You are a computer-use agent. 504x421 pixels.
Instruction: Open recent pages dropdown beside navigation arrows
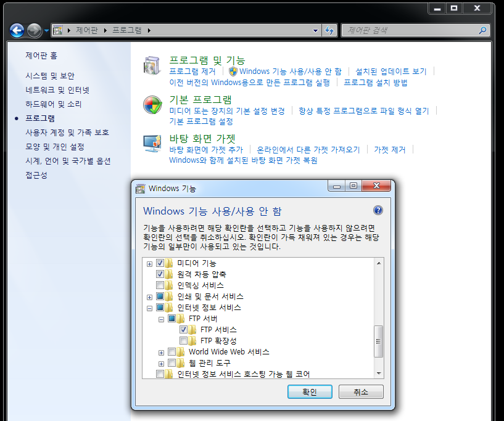click(x=46, y=31)
